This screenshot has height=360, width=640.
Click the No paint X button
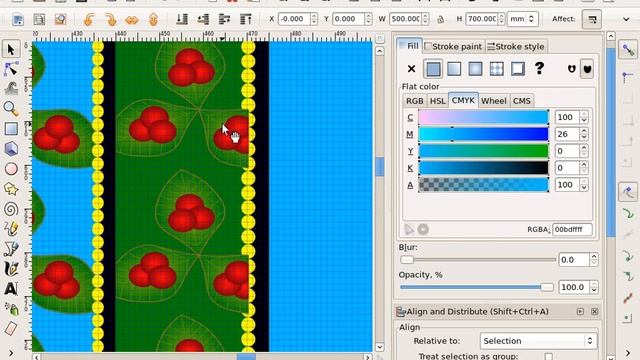411,69
